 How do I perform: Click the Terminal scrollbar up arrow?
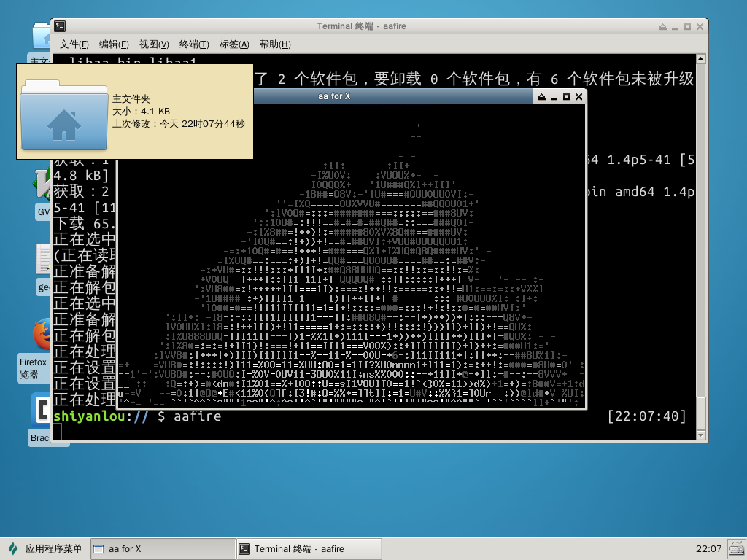[x=700, y=58]
